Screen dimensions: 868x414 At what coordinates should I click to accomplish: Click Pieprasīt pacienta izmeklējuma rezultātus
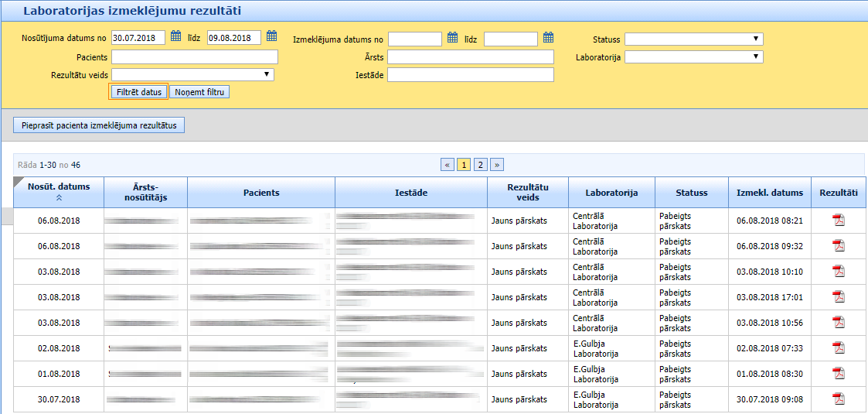coord(99,125)
